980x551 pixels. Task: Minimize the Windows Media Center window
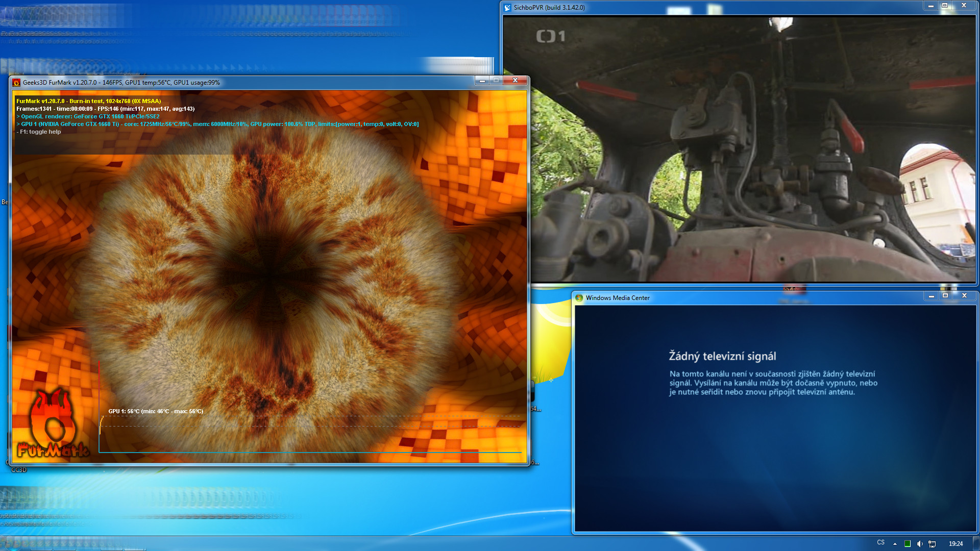[x=932, y=296]
